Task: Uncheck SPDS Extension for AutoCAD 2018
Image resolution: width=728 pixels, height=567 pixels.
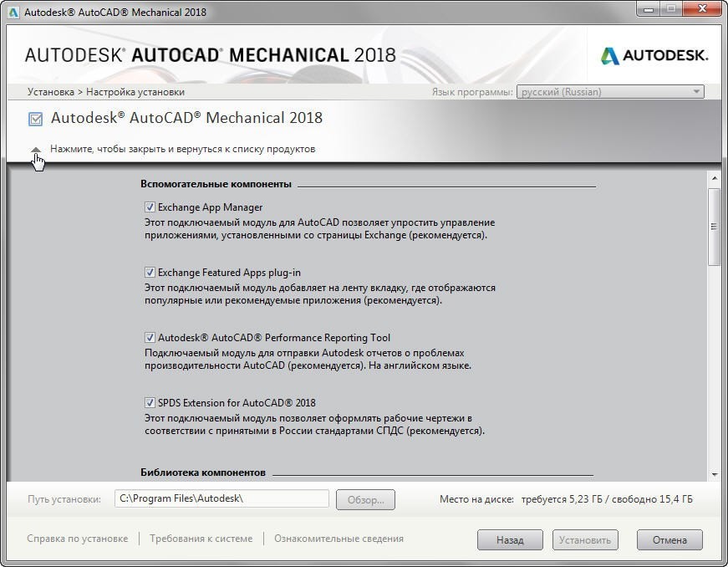Action: coord(150,402)
